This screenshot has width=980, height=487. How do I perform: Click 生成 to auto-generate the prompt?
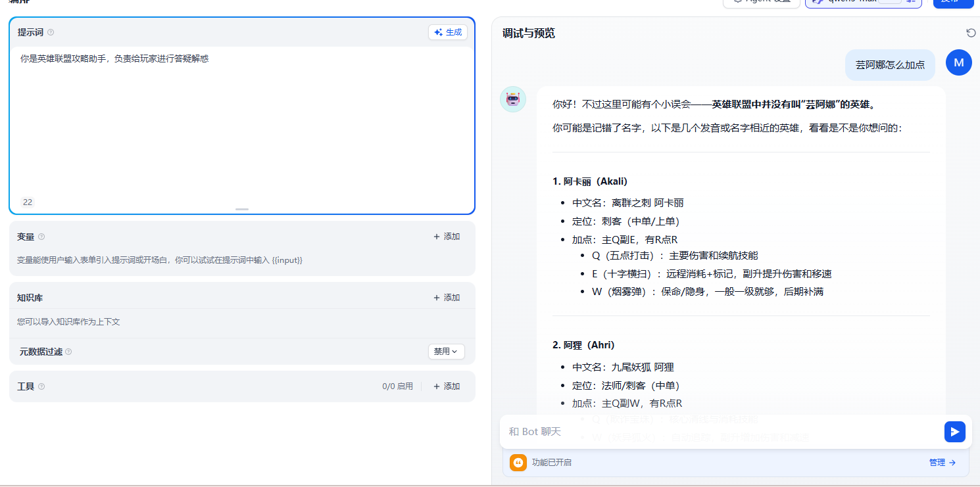click(447, 32)
